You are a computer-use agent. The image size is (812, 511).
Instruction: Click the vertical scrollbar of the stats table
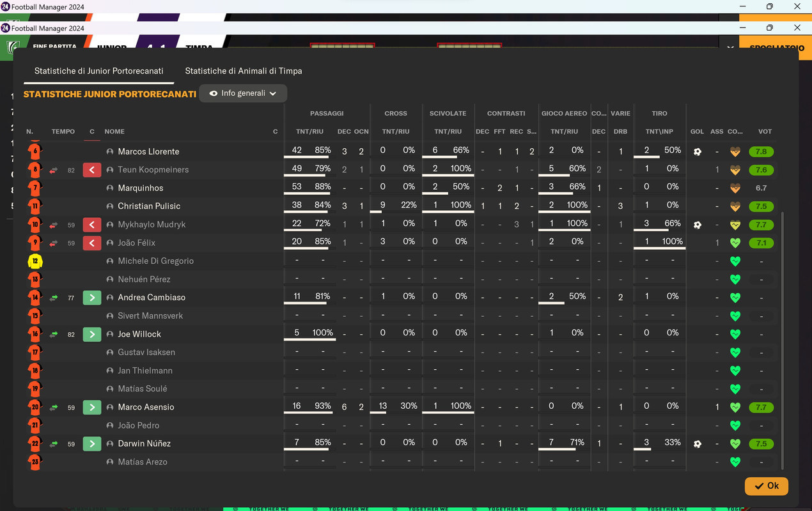point(783,342)
